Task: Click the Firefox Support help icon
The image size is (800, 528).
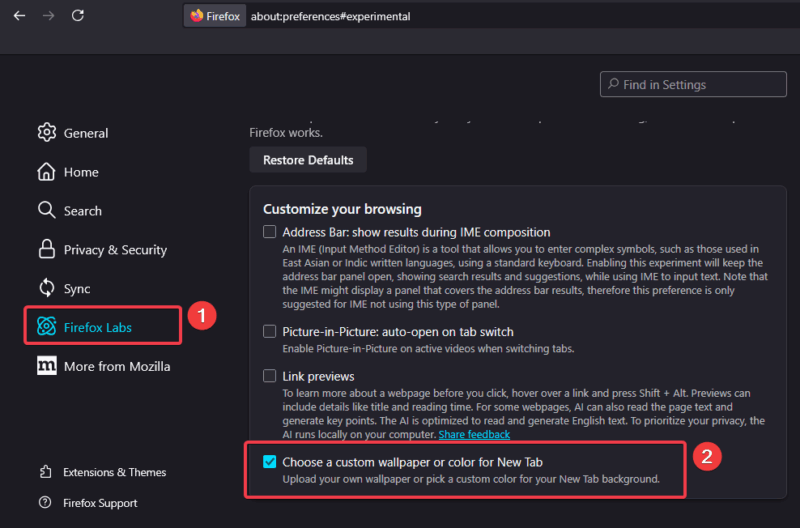Action: point(45,502)
